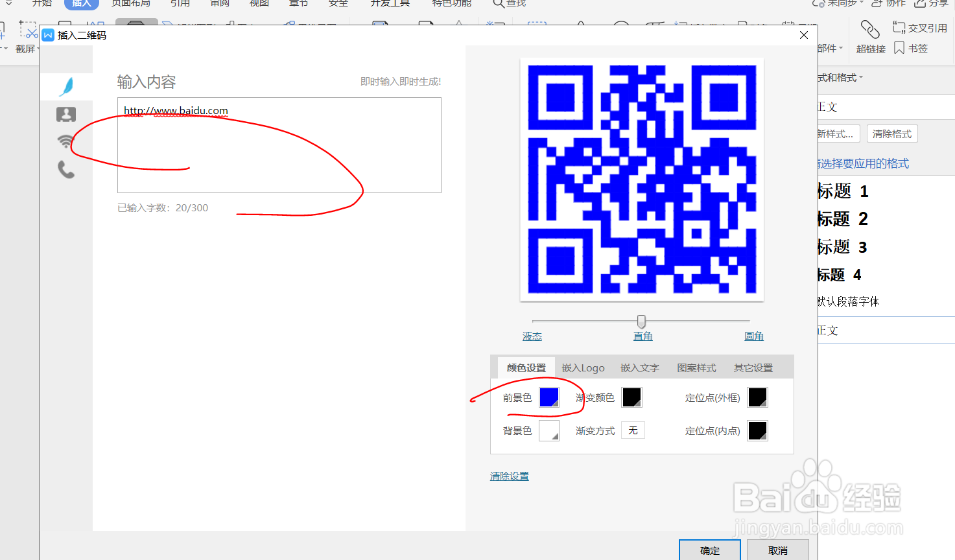Open the 特色功能 ribbon tab
This screenshot has height=560, width=955.
click(x=452, y=3)
